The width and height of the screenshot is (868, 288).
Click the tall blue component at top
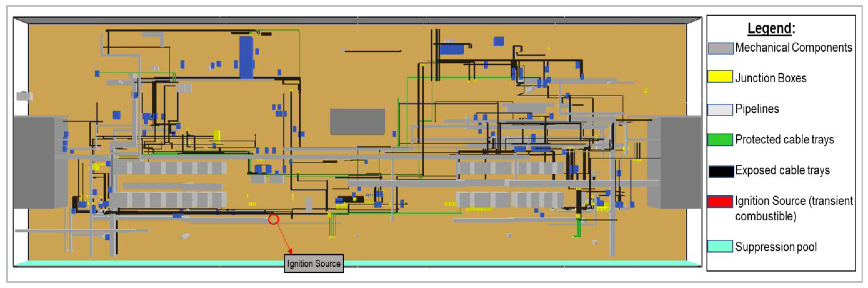[x=246, y=57]
